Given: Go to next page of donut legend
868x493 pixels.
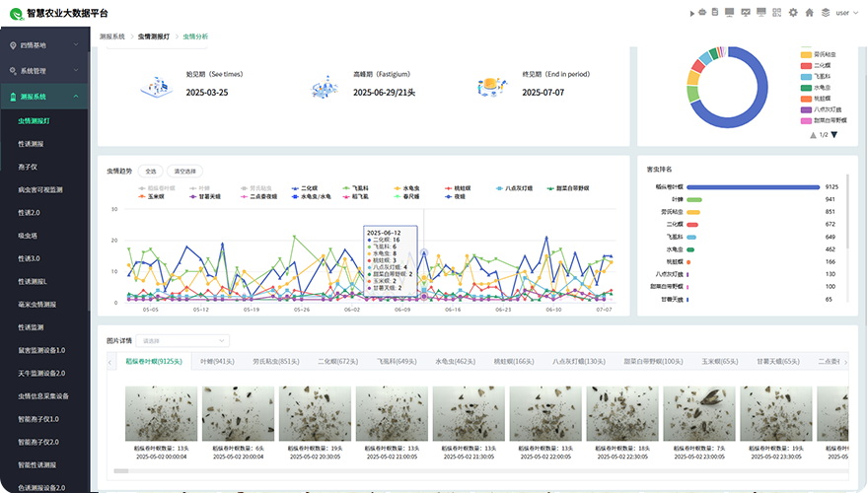Looking at the screenshot, I should (x=834, y=135).
